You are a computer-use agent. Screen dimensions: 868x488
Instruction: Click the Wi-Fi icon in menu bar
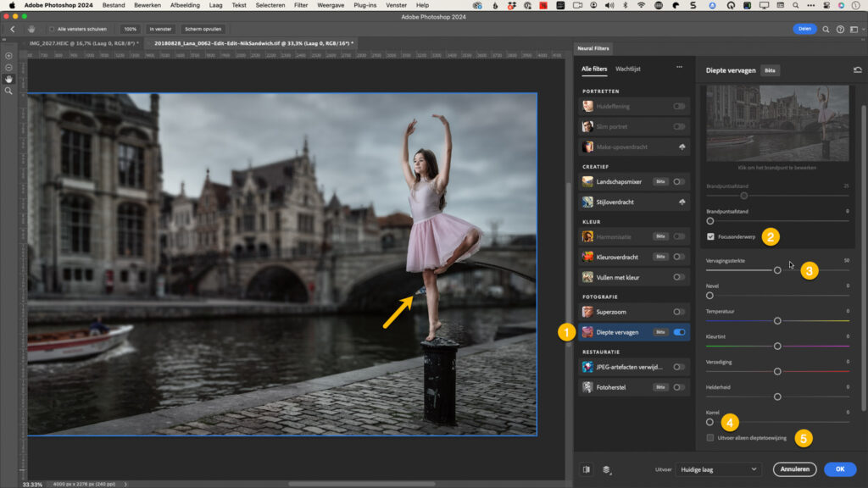click(641, 5)
